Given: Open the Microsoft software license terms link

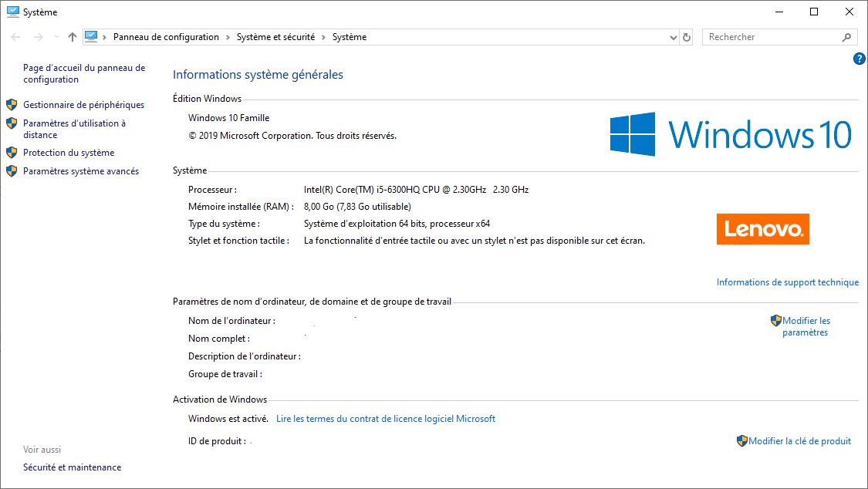Looking at the screenshot, I should click(386, 419).
